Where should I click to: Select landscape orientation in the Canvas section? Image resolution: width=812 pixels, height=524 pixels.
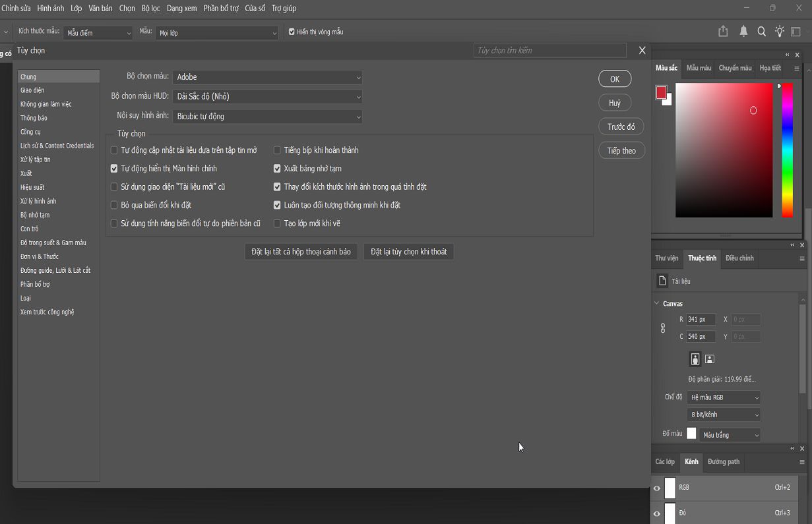pos(710,359)
